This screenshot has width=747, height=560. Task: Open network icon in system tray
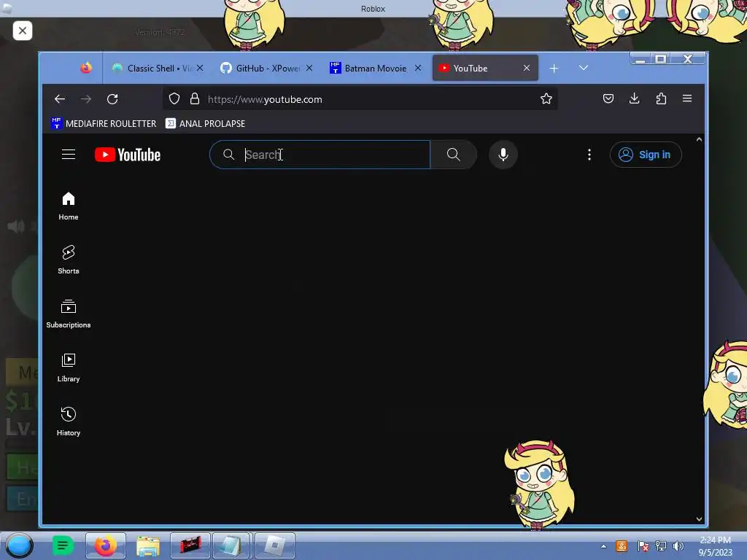[x=660, y=546]
